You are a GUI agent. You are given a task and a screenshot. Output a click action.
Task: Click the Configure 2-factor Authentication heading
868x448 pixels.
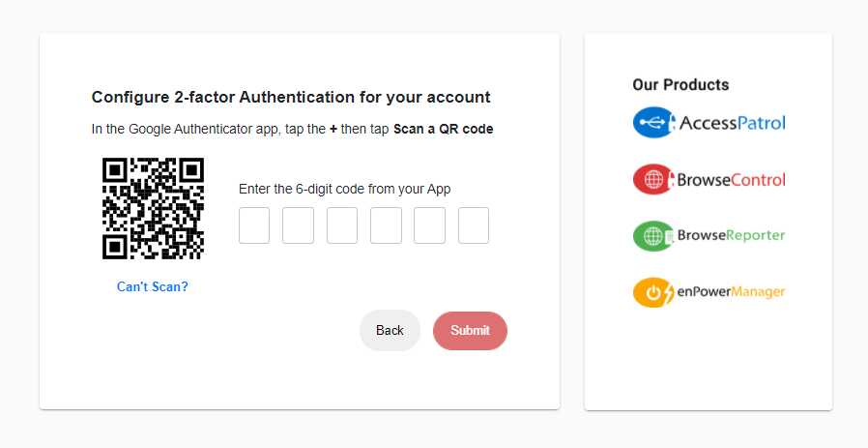pyautogui.click(x=291, y=97)
